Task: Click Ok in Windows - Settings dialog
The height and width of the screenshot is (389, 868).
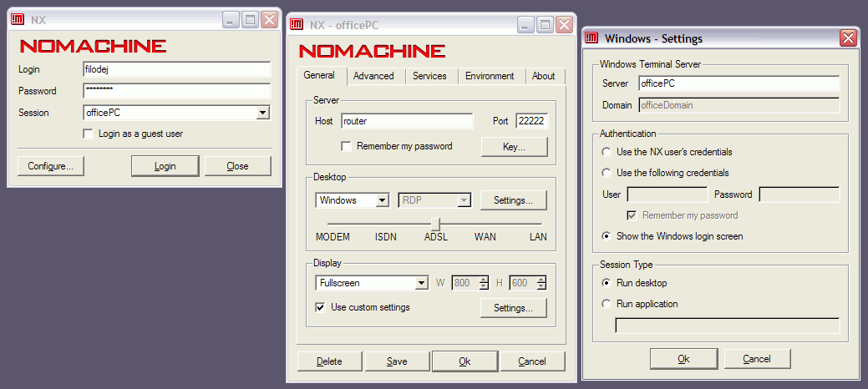Action: coord(683,359)
